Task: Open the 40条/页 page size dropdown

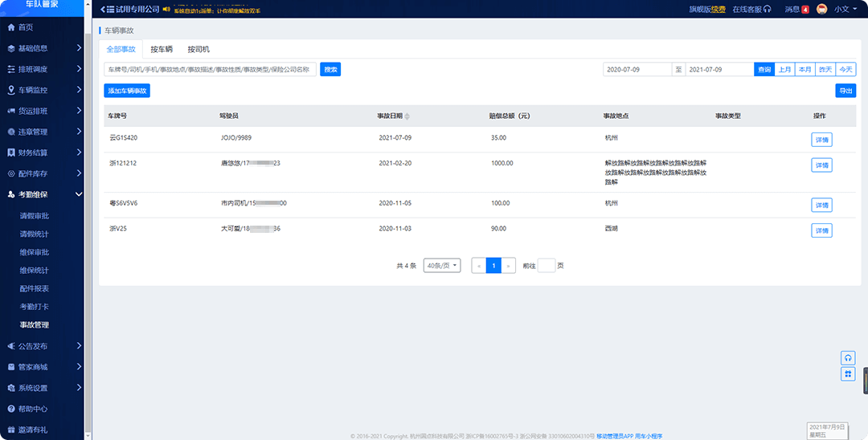Action: [441, 265]
